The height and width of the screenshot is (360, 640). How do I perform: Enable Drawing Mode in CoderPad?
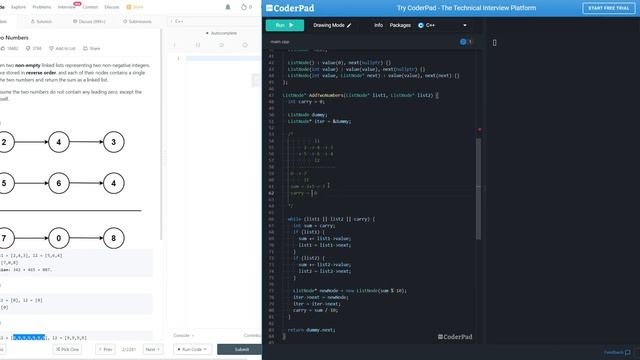pyautogui.click(x=332, y=25)
